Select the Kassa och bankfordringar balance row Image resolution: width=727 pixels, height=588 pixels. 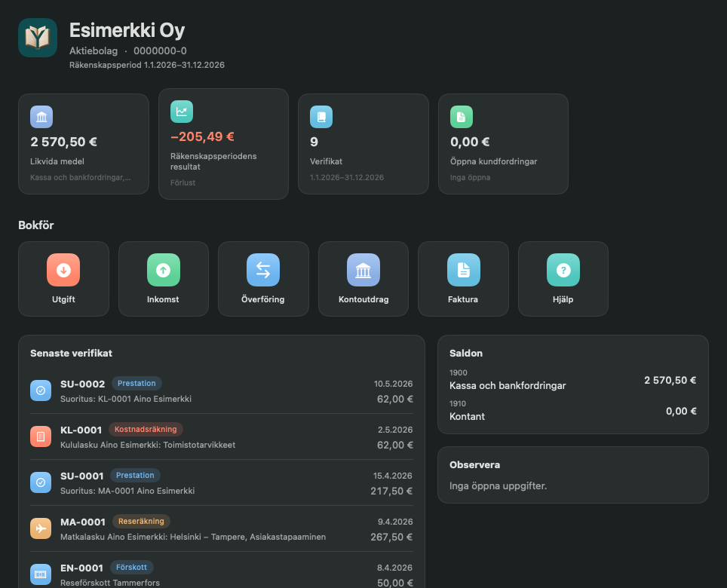click(573, 380)
